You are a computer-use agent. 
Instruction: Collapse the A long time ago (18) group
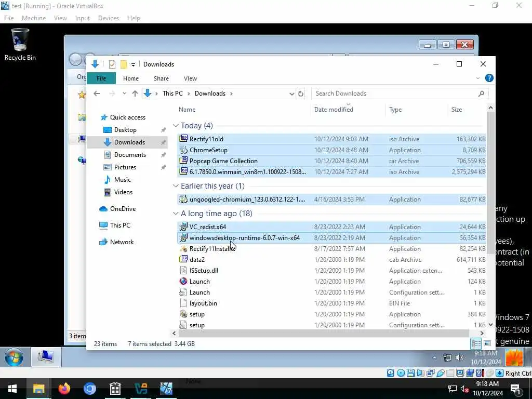coord(176,214)
